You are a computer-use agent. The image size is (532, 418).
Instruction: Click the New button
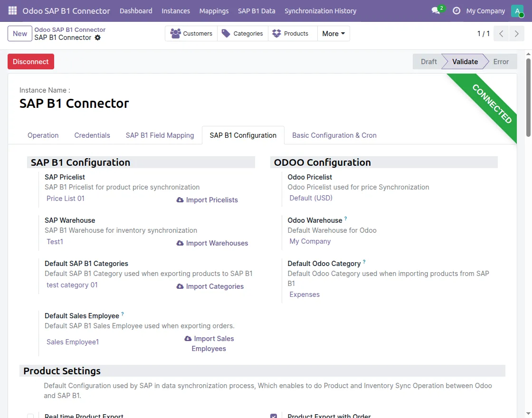(19, 34)
